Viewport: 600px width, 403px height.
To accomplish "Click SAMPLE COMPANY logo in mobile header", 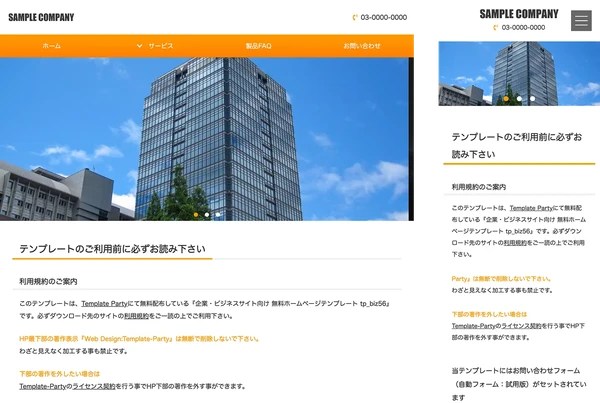I will click(x=519, y=14).
